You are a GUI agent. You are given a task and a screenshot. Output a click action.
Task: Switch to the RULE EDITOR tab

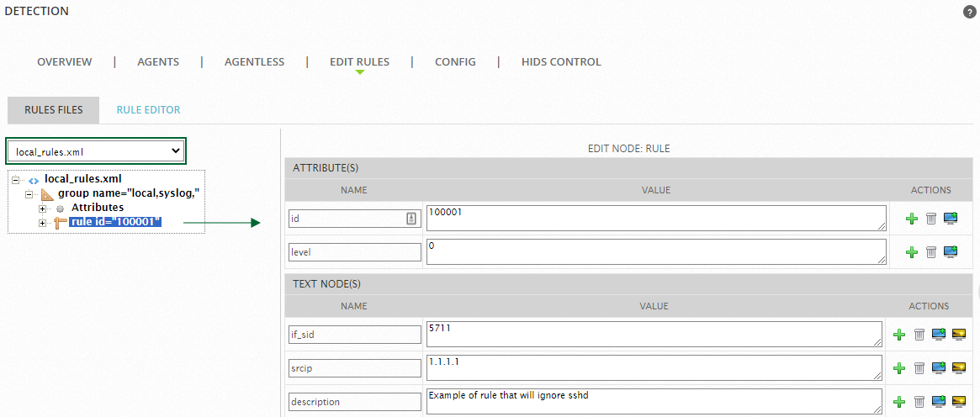[x=148, y=110]
